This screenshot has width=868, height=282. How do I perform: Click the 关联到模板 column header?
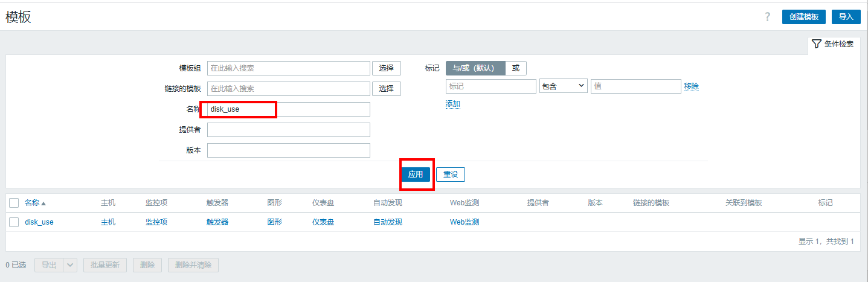click(744, 203)
